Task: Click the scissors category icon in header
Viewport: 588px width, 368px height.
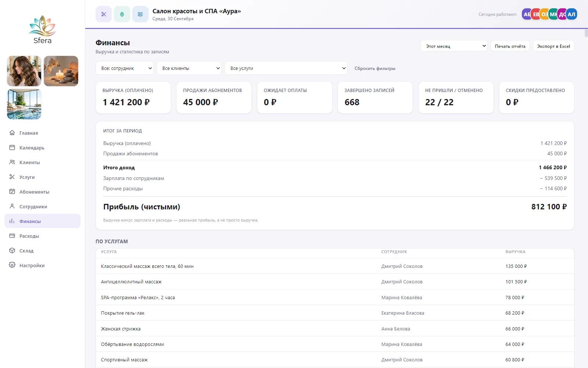Action: (x=104, y=14)
